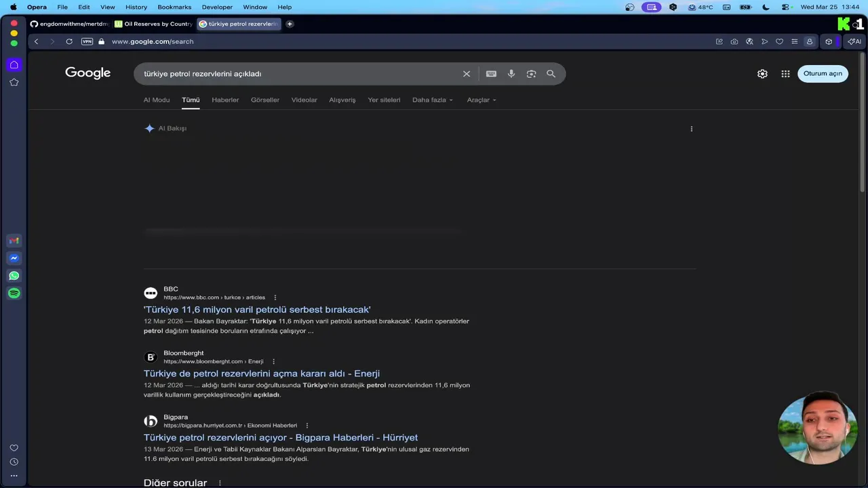This screenshot has width=868, height=488.
Task: Open the Bookmarks menu
Action: [174, 7]
